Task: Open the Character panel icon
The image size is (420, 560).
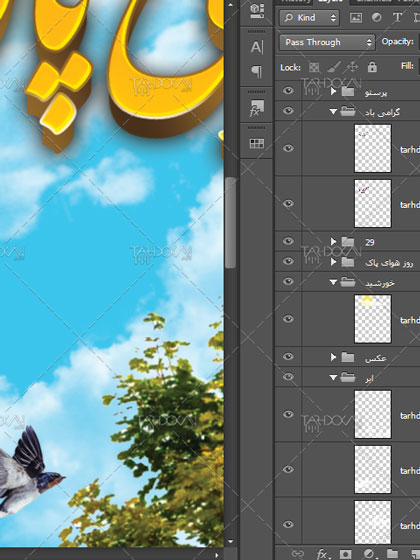Action: [257, 47]
